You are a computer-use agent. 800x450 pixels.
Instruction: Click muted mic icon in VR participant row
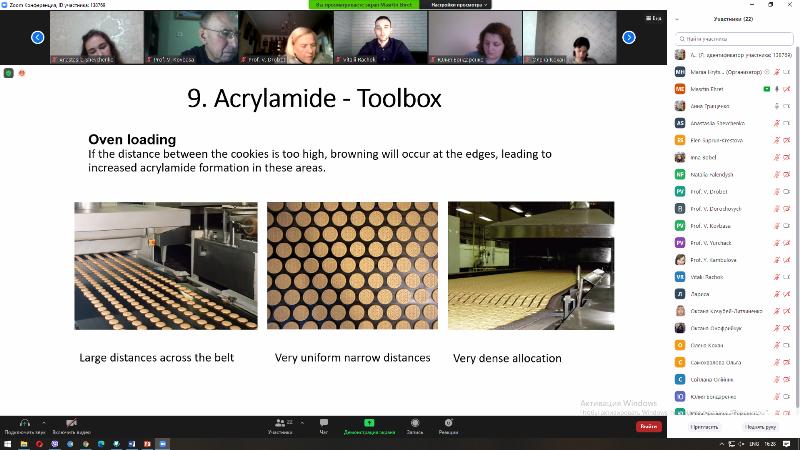point(777,277)
